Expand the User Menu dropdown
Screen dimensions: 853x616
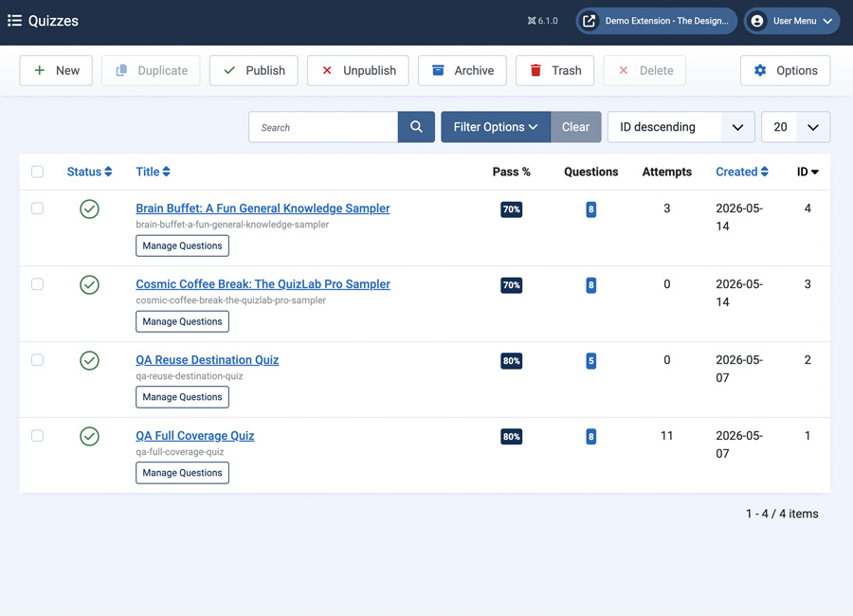point(792,21)
